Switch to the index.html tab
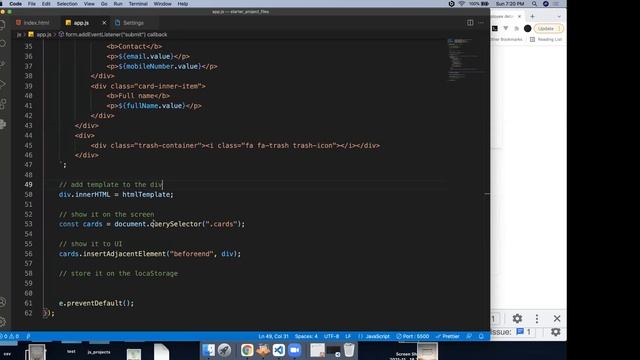Screen dimensions: 640x360 [x=33, y=23]
